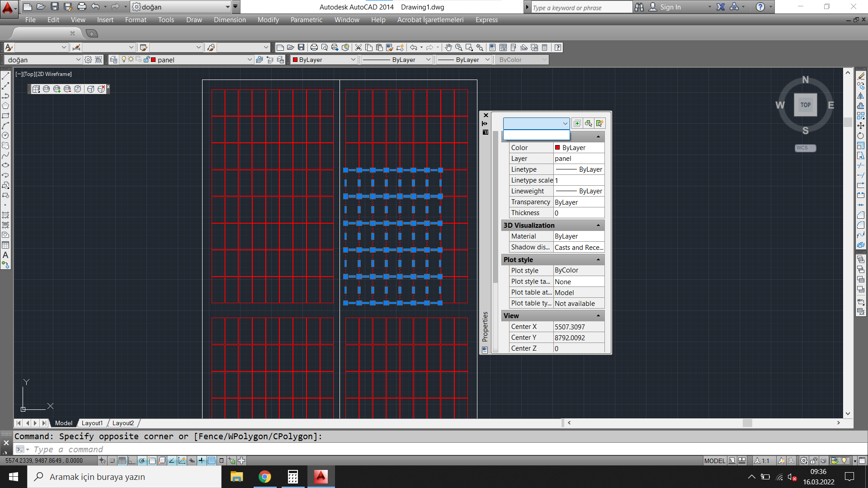Open the Dimension menu
The width and height of the screenshot is (868, 488).
[x=230, y=20]
